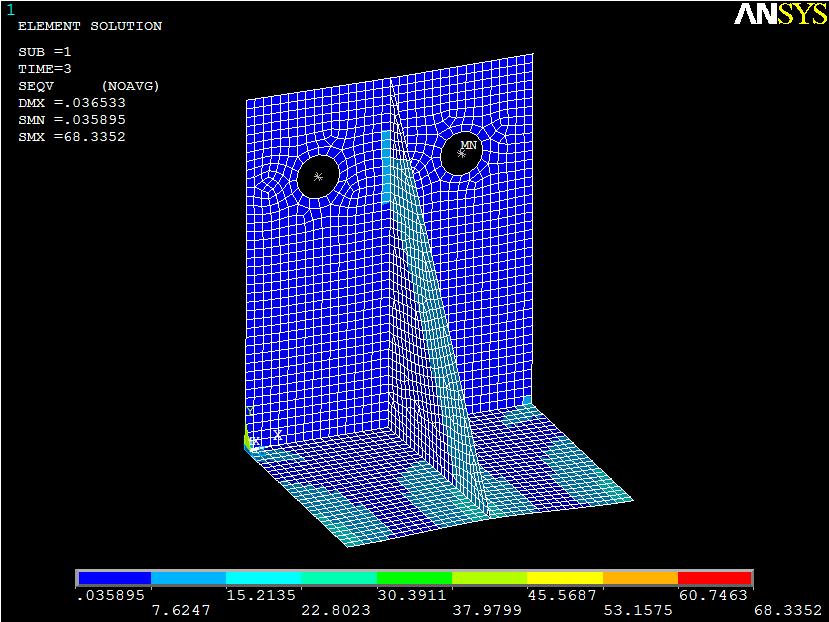Click the orange legend color band
Screen dimensions: 829x622
coord(640,578)
